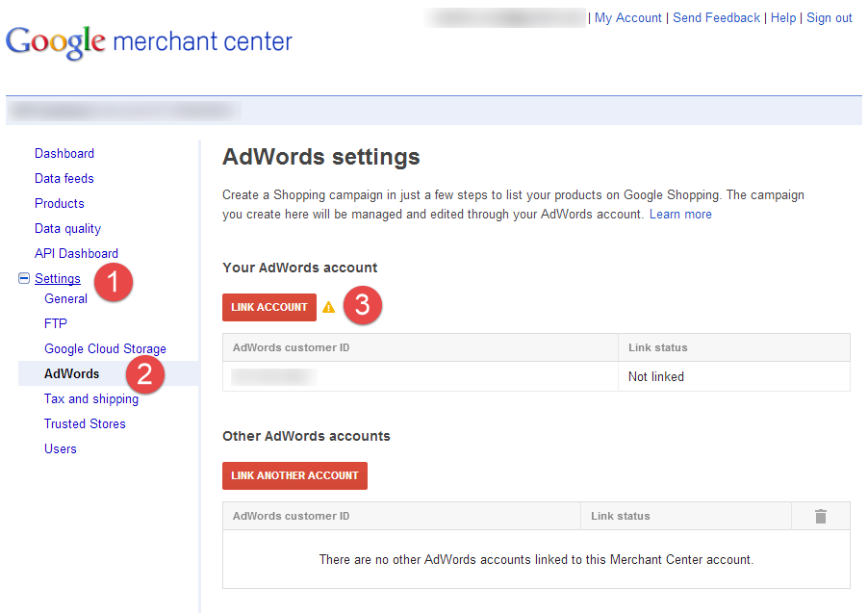Open General settings

point(65,299)
